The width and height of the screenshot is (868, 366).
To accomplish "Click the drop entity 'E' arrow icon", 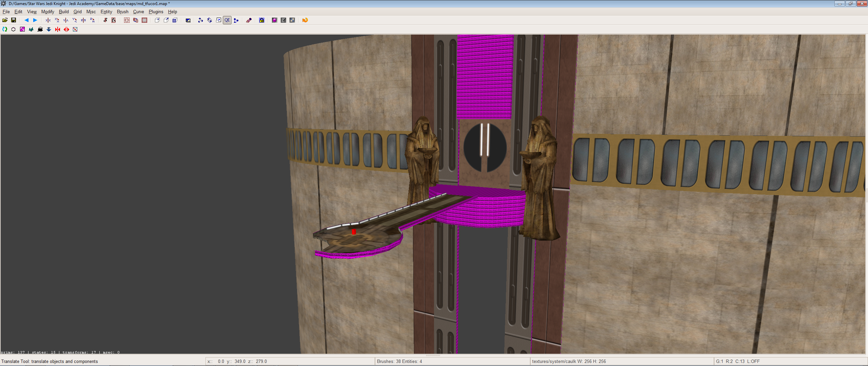I will point(49,29).
